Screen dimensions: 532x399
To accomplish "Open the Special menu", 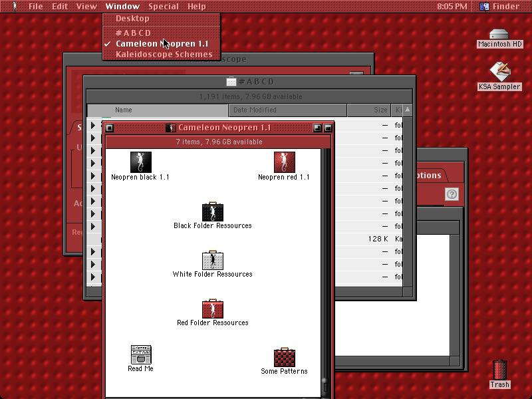I will [164, 7].
